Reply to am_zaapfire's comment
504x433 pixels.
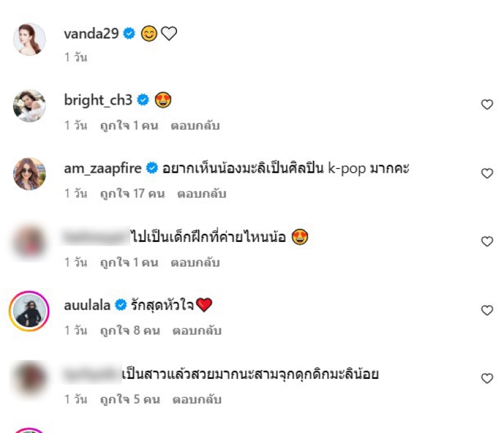(x=202, y=193)
